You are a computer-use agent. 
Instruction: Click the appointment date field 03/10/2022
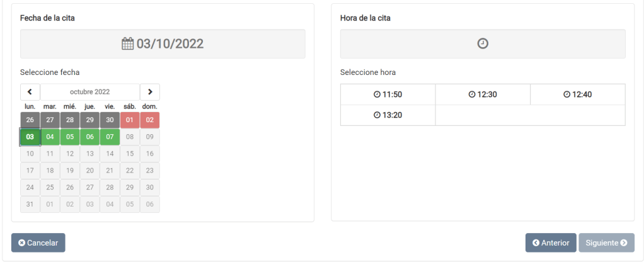[x=163, y=44]
